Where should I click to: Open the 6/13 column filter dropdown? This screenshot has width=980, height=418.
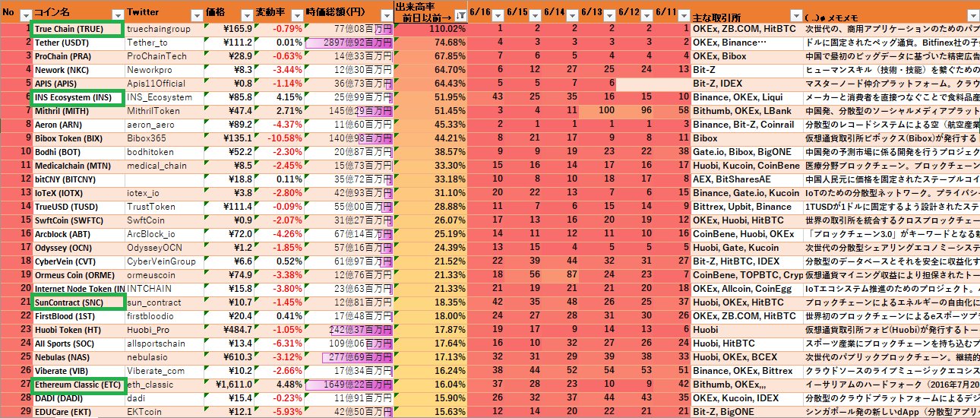tap(610, 15)
